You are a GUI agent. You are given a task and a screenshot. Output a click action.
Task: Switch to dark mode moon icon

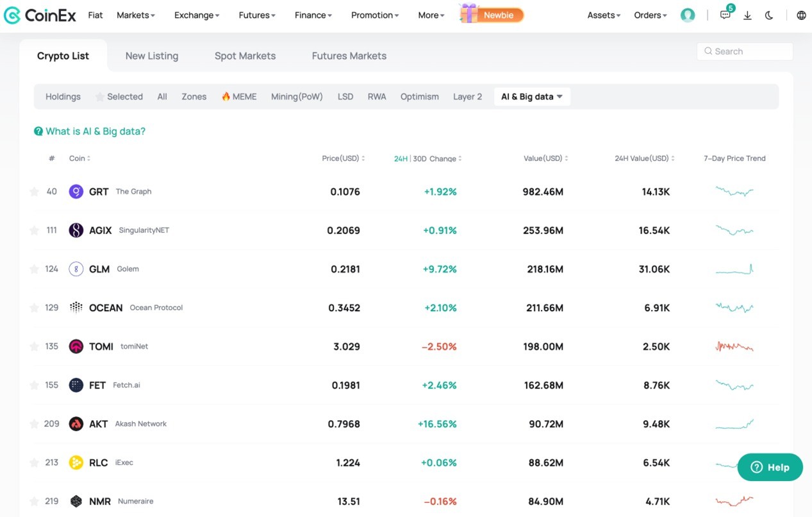pos(769,15)
